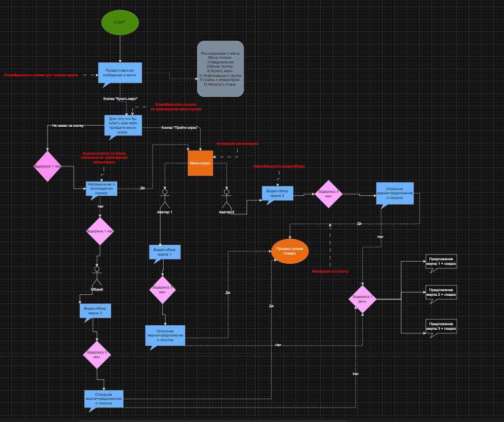Select the Видео-обзор мерча 1 block
Viewport: 504px width, 422px height.
163,252
